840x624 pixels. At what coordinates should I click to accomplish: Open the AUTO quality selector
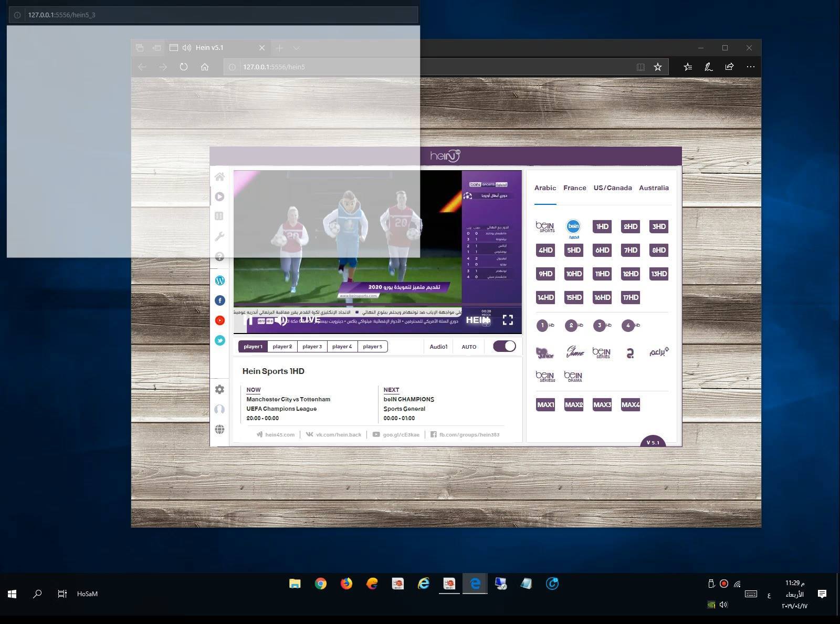coord(469,347)
